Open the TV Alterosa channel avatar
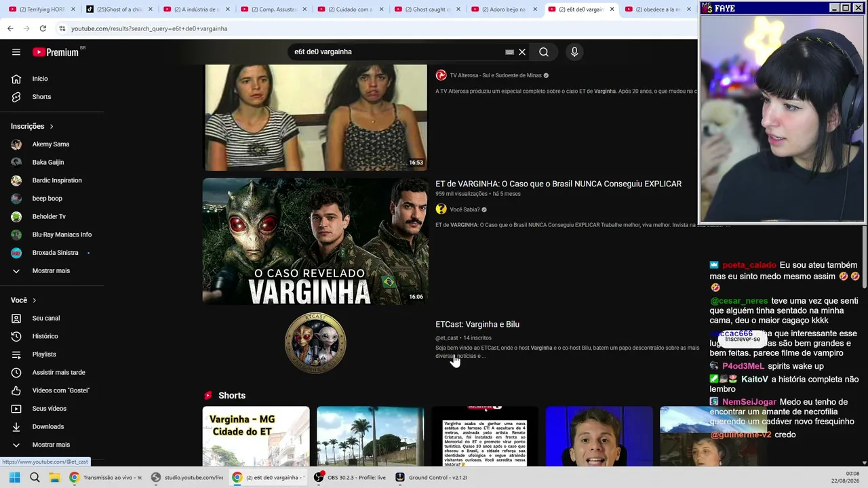 coord(441,75)
